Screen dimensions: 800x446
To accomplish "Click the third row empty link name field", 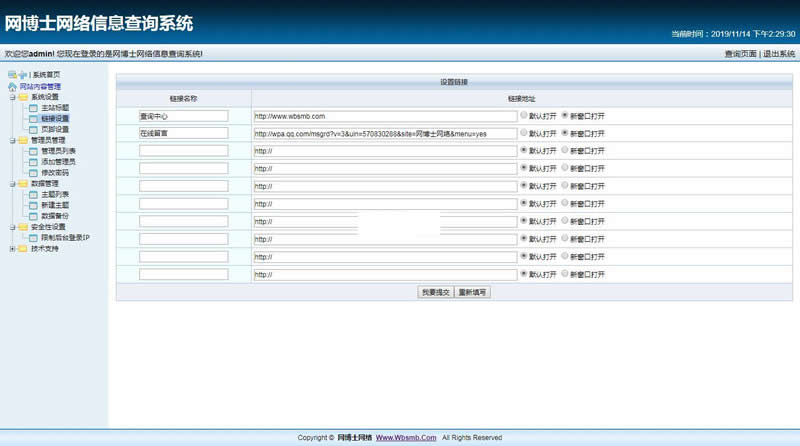I will (184, 151).
